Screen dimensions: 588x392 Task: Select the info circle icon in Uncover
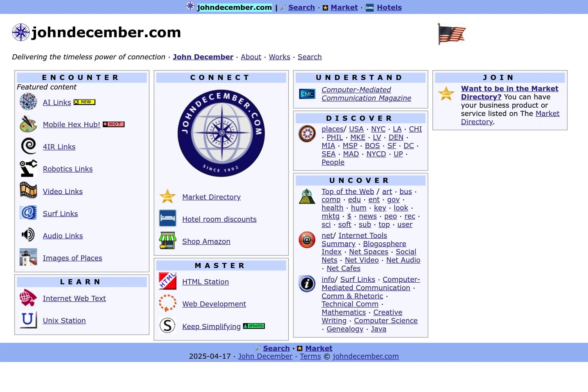coord(307,284)
